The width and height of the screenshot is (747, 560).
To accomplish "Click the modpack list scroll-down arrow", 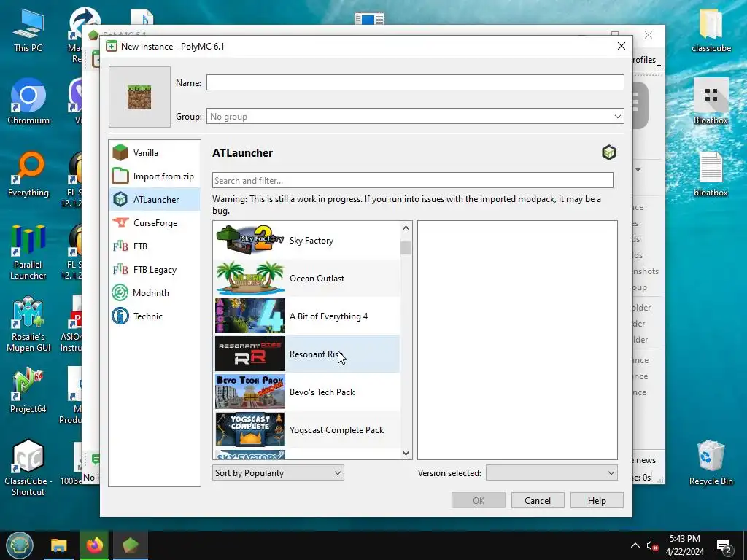I will [406, 454].
